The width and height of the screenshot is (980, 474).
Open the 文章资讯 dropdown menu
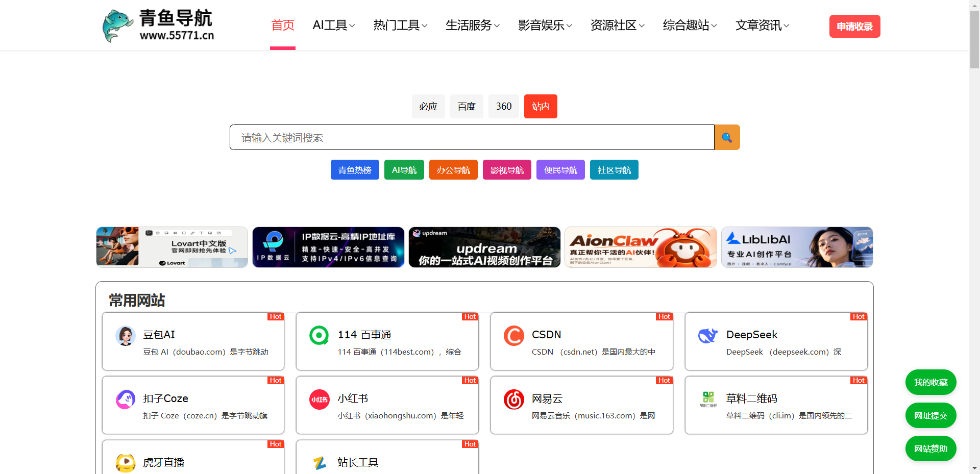point(763,26)
